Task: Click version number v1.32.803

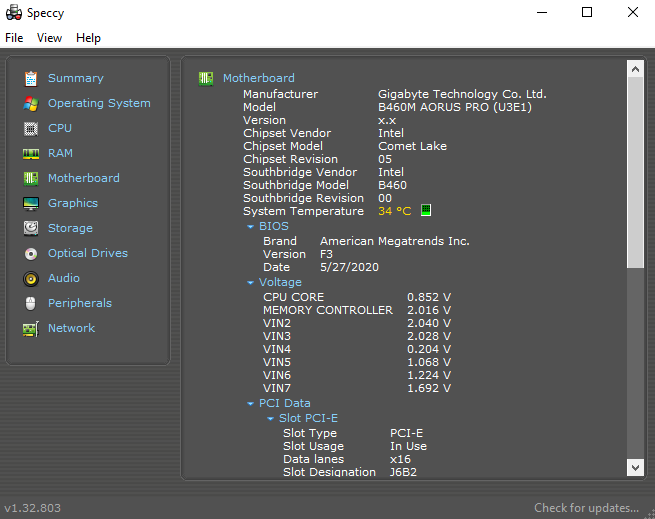Action: 33,508
